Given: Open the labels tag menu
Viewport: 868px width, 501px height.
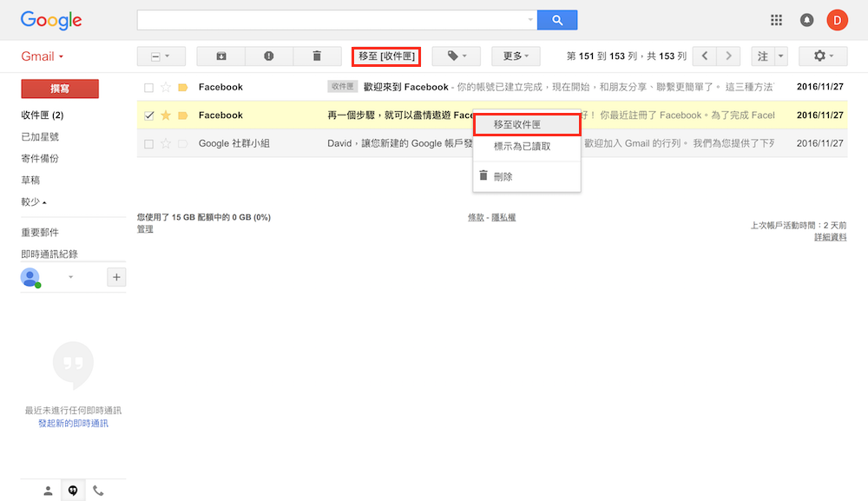Looking at the screenshot, I should coord(457,56).
